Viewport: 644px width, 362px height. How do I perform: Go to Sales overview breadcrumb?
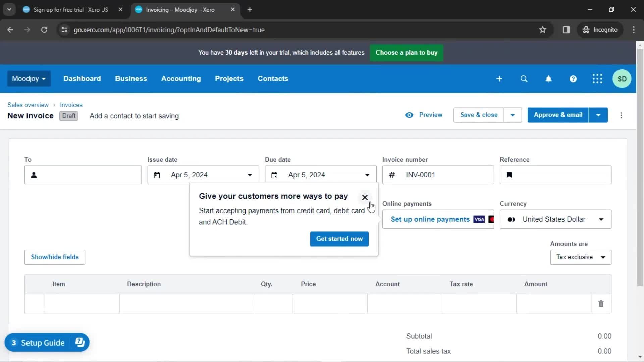pyautogui.click(x=28, y=105)
